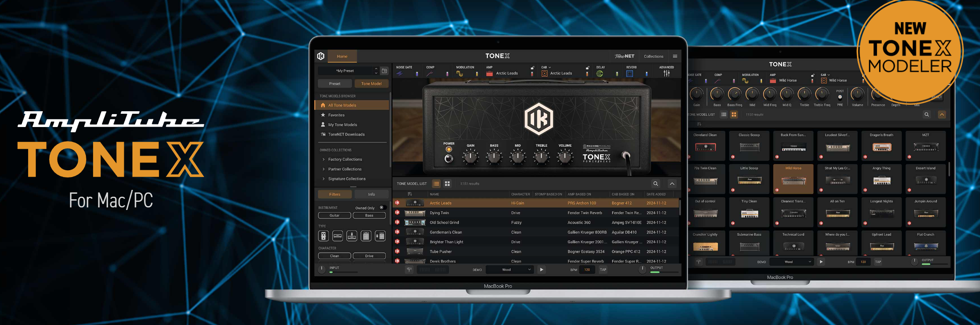Filter character by Drive
The image size is (980, 325).
pyautogui.click(x=369, y=256)
